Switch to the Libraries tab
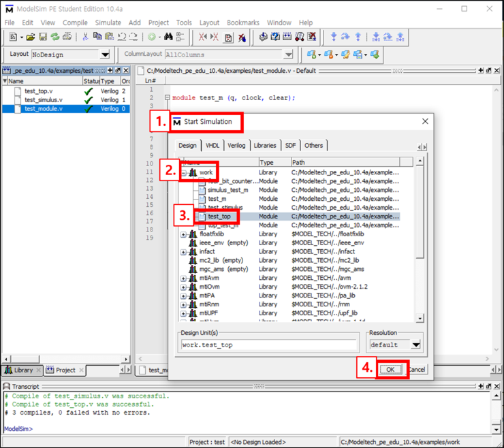This screenshot has width=504, height=448. [x=265, y=146]
